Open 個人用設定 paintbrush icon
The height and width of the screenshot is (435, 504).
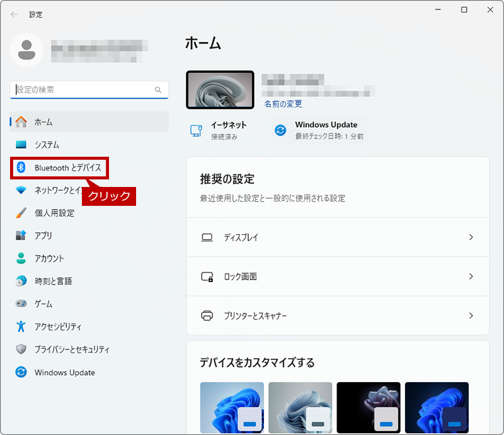click(x=21, y=213)
